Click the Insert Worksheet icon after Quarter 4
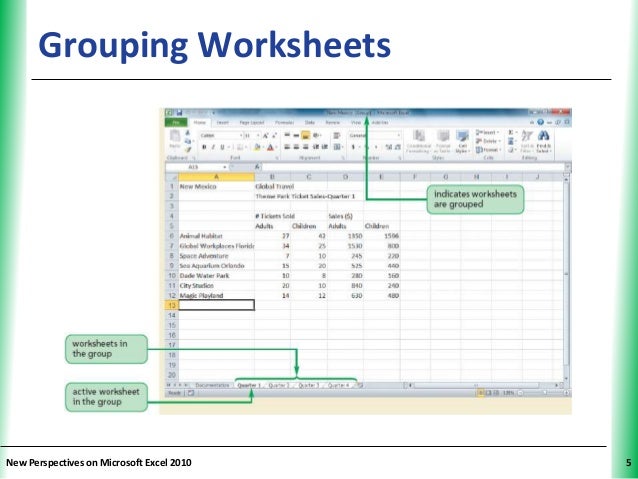 361,385
